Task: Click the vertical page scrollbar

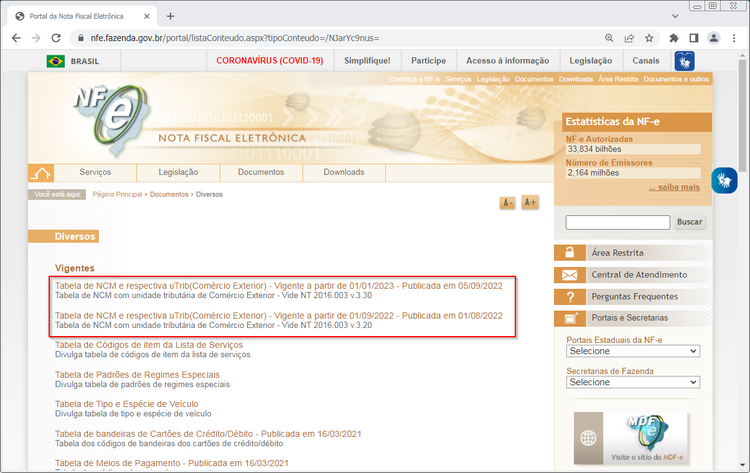Action: (x=742, y=115)
